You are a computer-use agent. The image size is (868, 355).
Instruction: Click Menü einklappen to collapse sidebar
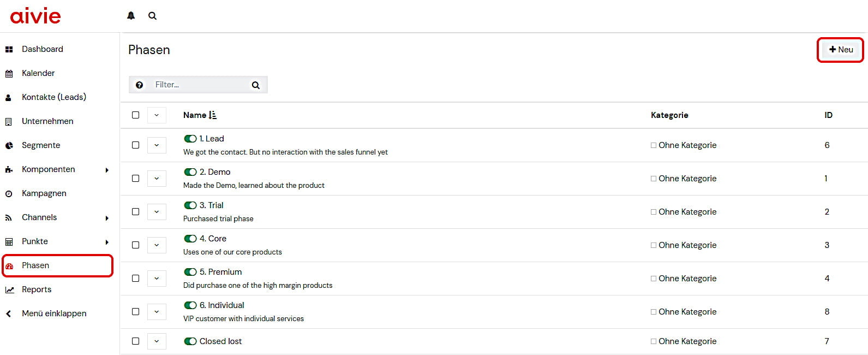click(x=54, y=313)
